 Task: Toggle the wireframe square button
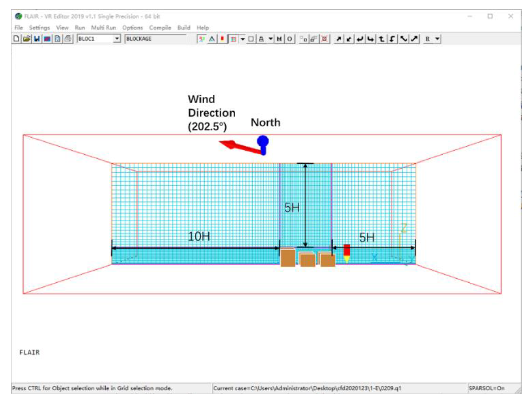point(251,39)
